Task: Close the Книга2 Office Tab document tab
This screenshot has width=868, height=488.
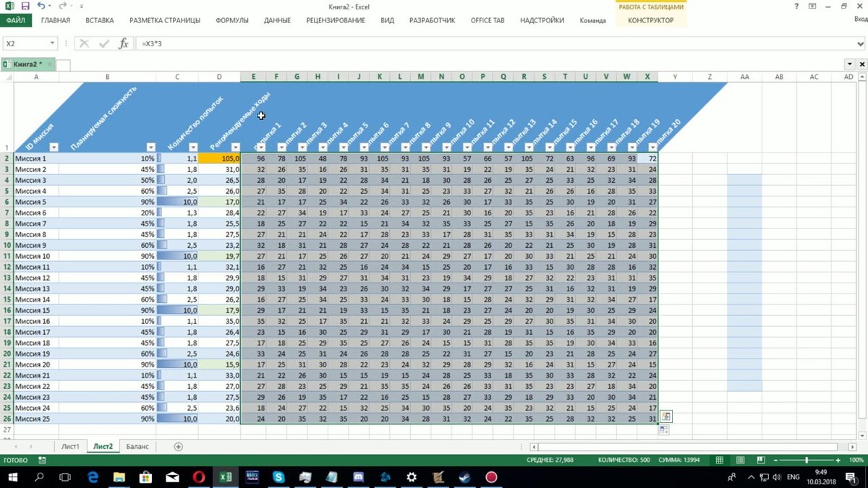Action: click(51, 64)
